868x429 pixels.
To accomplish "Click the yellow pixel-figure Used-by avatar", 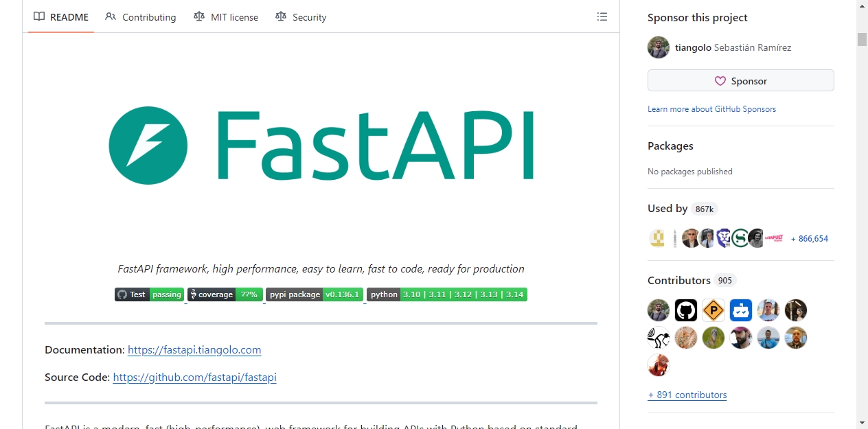I will 657,238.
